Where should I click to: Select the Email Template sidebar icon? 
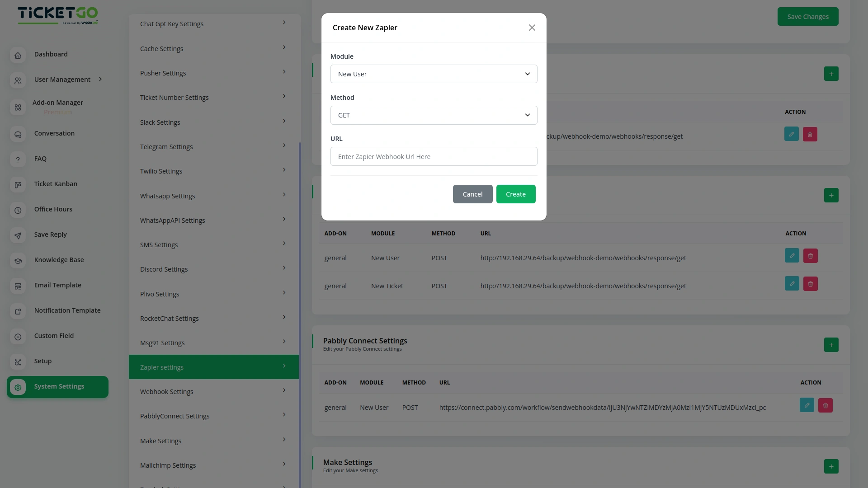point(18,286)
